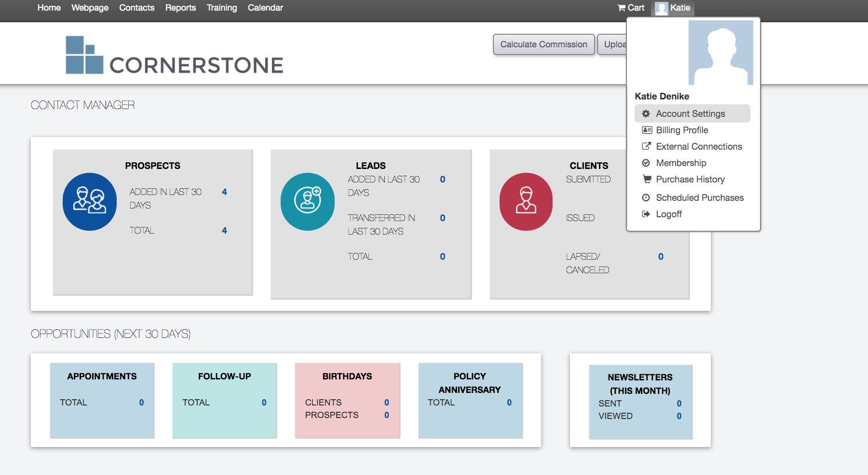868x475 pixels.
Task: Click the Logoff exit icon
Action: point(646,214)
